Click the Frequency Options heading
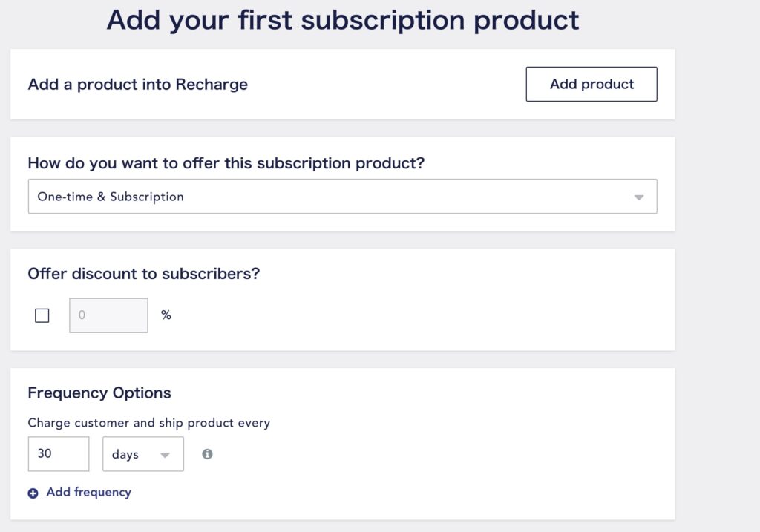760x532 pixels. (x=99, y=393)
